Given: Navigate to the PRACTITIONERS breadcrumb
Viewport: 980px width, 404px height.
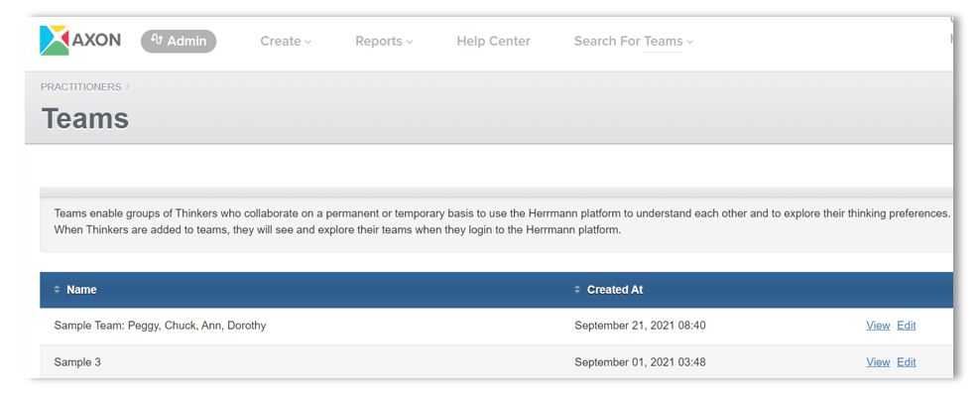Looking at the screenshot, I should point(80,87).
